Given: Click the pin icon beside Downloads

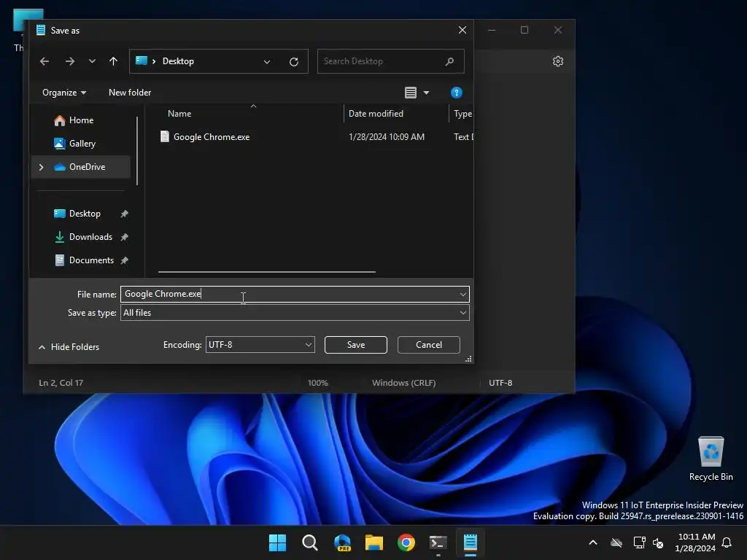Looking at the screenshot, I should [124, 237].
